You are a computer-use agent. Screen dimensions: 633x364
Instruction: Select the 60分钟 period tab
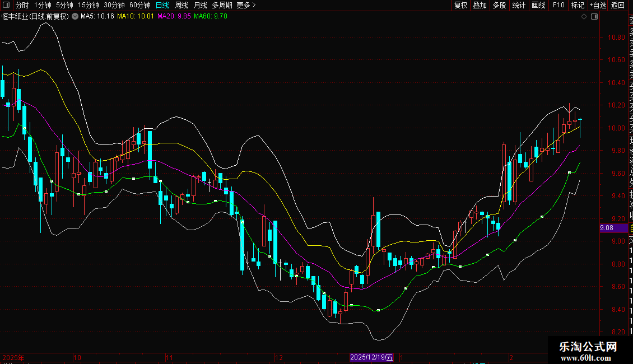pos(139,5)
